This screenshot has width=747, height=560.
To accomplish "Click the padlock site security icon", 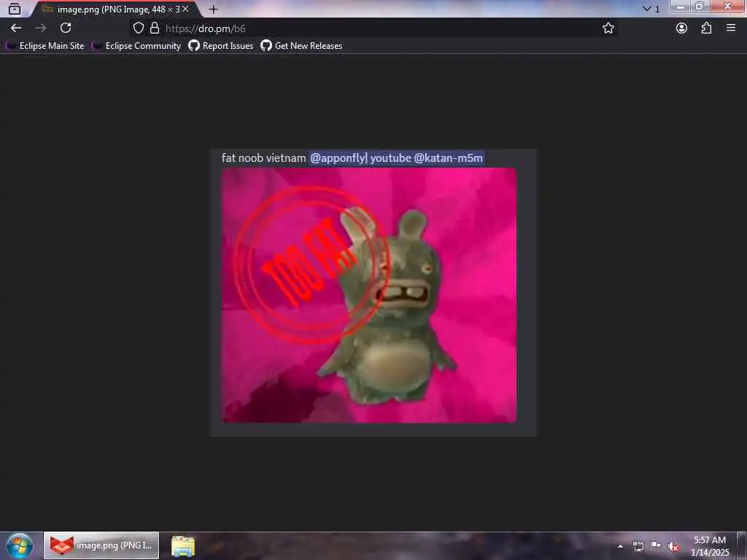I will click(155, 28).
